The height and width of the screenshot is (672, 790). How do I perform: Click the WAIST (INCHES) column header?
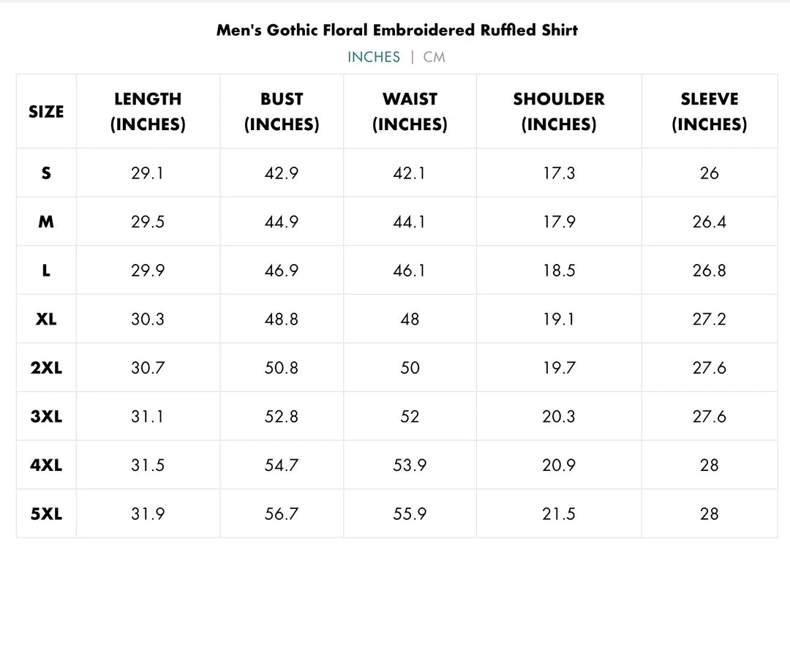[410, 112]
